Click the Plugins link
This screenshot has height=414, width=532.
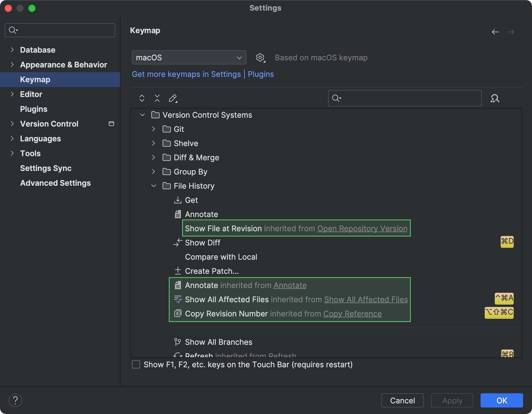260,74
